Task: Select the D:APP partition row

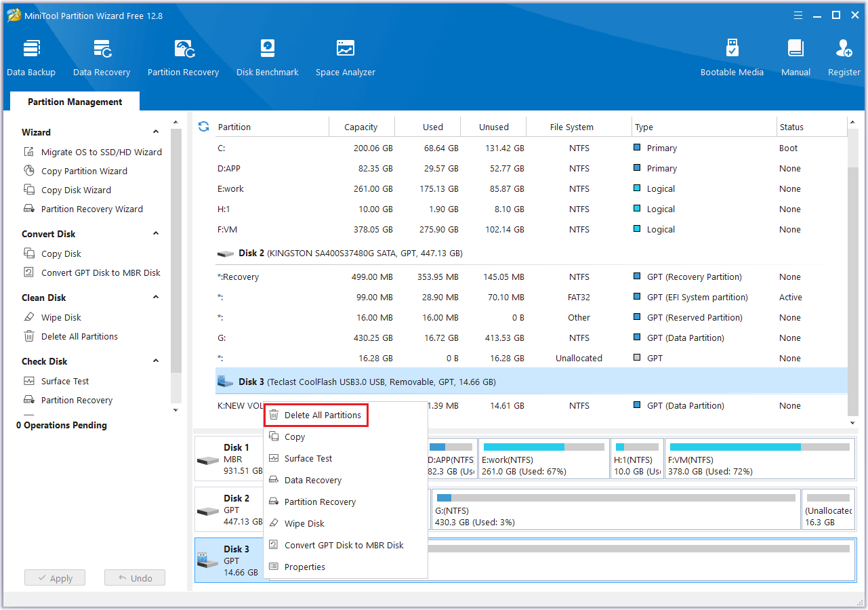Action: coord(531,168)
